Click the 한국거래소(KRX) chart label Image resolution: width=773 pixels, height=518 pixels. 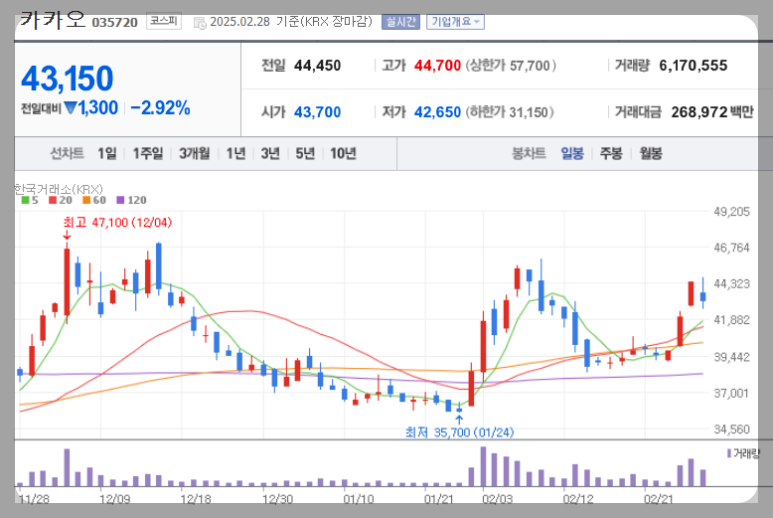(58, 189)
